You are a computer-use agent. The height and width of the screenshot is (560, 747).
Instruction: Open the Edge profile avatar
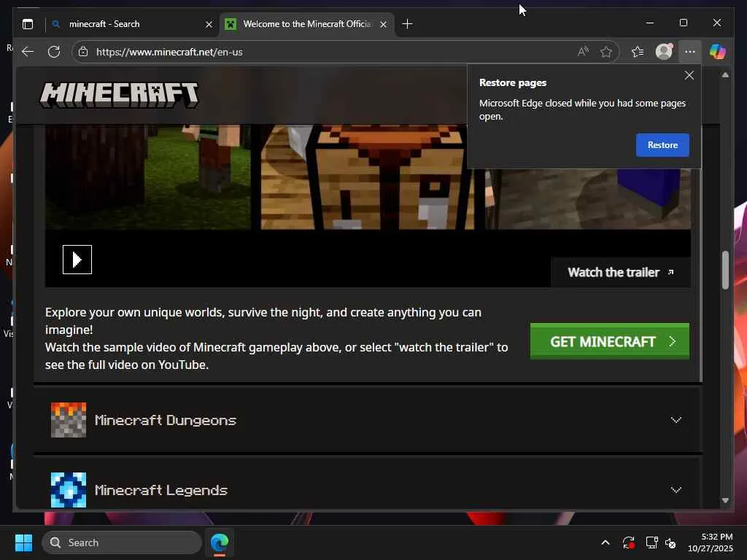point(664,52)
